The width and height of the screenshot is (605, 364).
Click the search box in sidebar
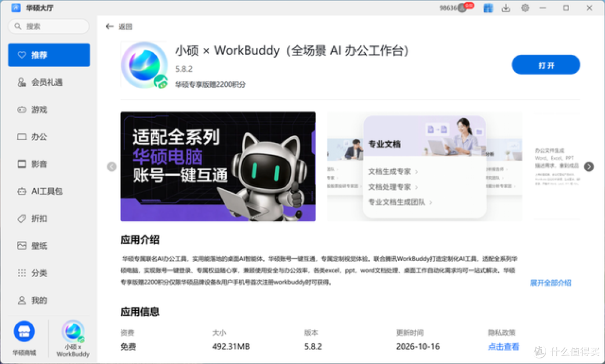pyautogui.click(x=49, y=26)
